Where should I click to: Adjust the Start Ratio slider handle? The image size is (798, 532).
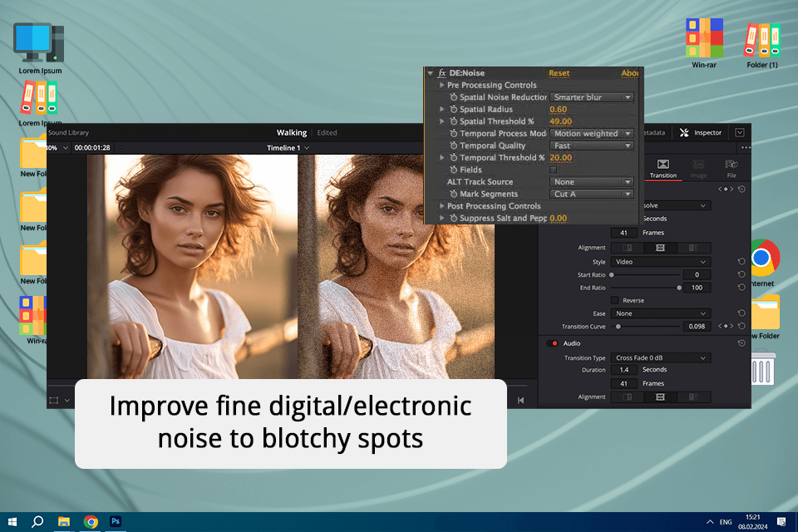tap(612, 275)
